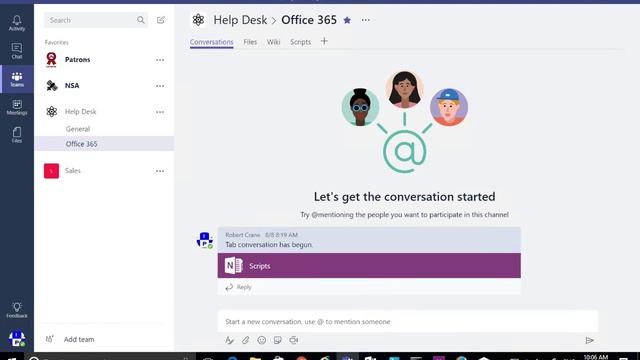
Task: Open the emoji picker icon
Action: pos(262,340)
